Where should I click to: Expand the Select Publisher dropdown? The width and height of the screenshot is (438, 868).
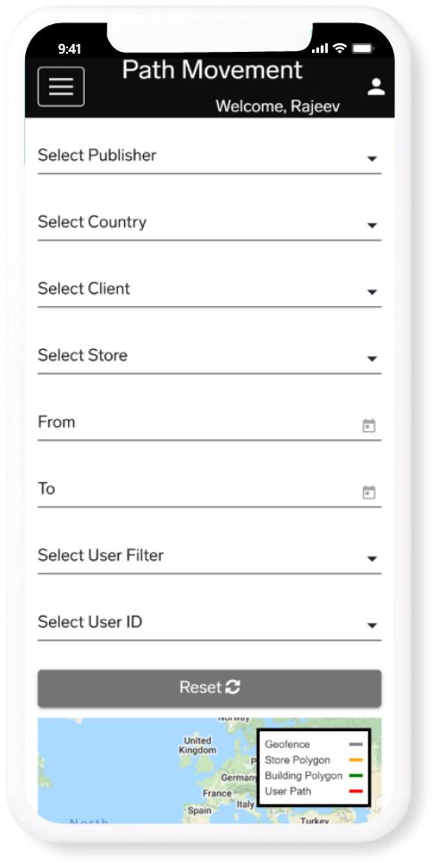[209, 156]
